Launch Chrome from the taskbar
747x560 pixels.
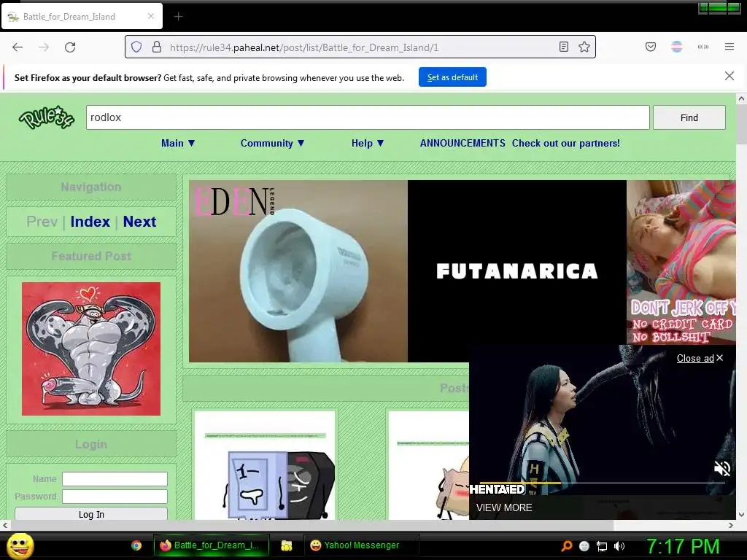tap(136, 545)
